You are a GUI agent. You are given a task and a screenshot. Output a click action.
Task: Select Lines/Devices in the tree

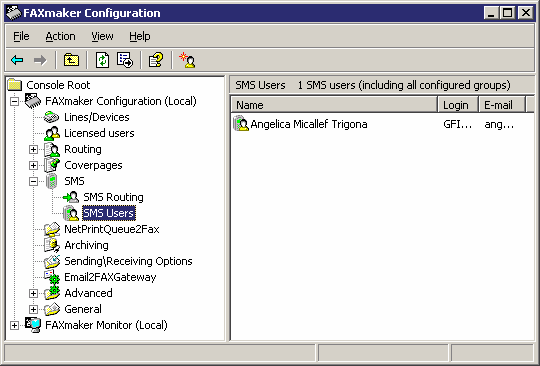[x=97, y=117]
